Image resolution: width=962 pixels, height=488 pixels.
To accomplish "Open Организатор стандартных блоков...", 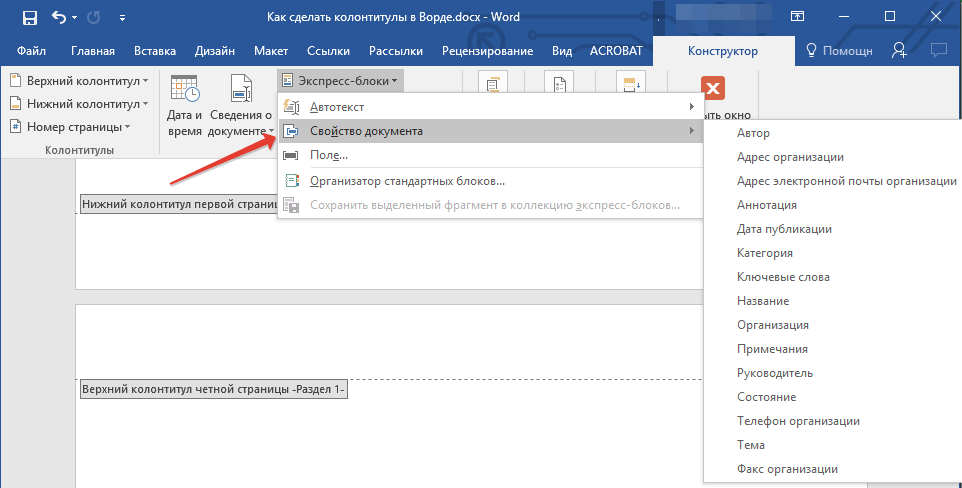I will click(x=407, y=181).
